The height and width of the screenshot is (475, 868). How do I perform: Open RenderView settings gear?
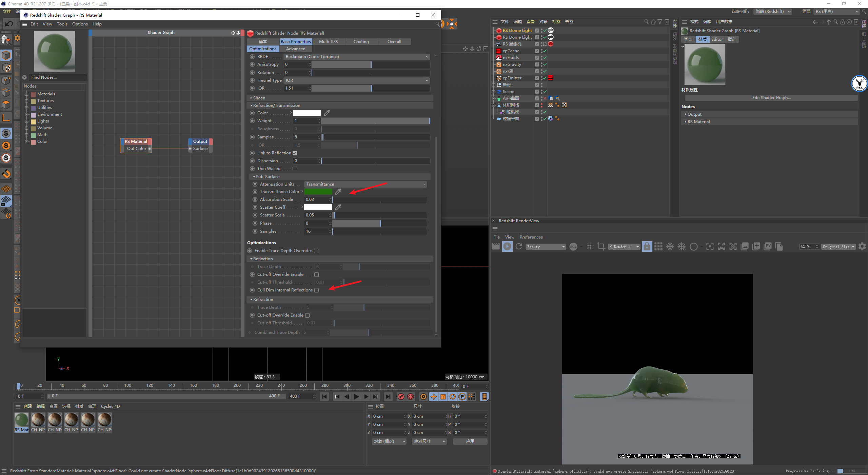point(862,247)
